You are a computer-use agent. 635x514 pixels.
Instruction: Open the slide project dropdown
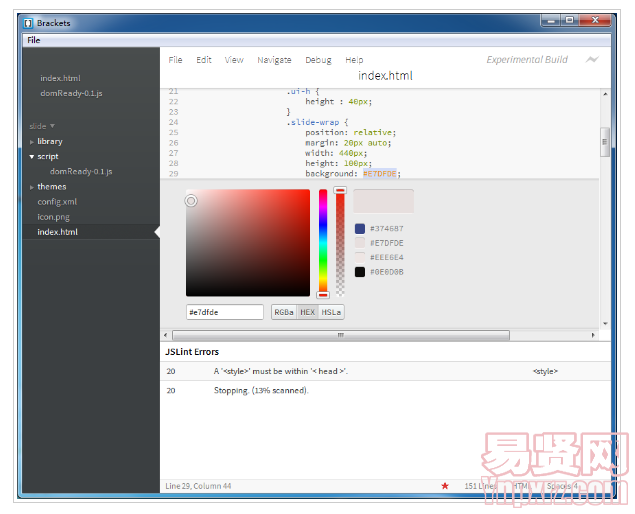click(x=42, y=126)
